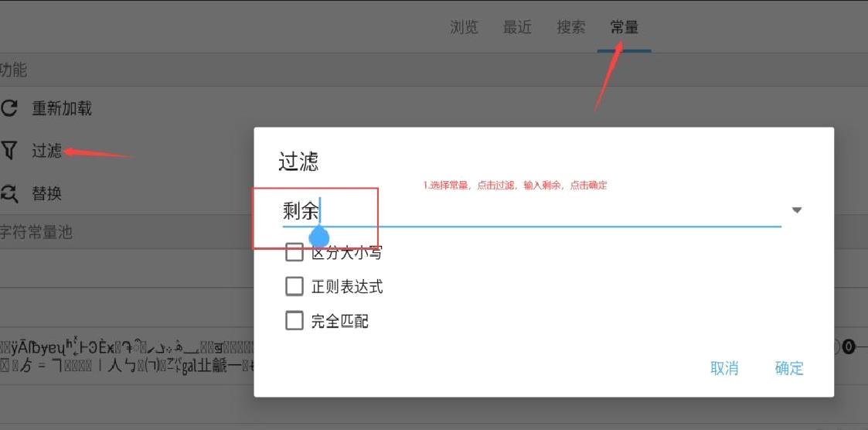Choose the 替换 menu entry

[46, 193]
